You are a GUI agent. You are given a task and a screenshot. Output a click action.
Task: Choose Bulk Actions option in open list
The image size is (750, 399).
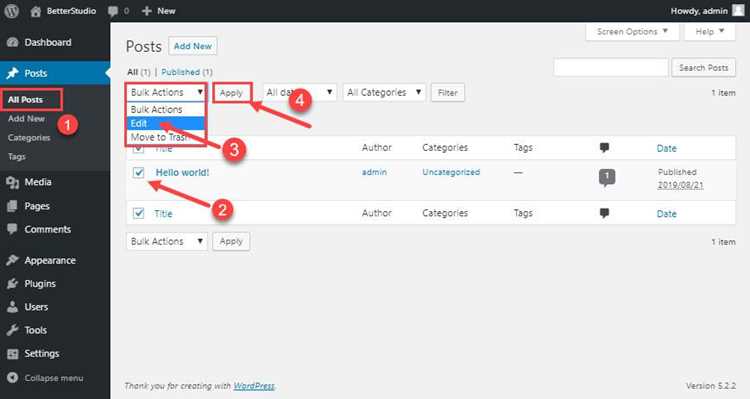pyautogui.click(x=165, y=110)
